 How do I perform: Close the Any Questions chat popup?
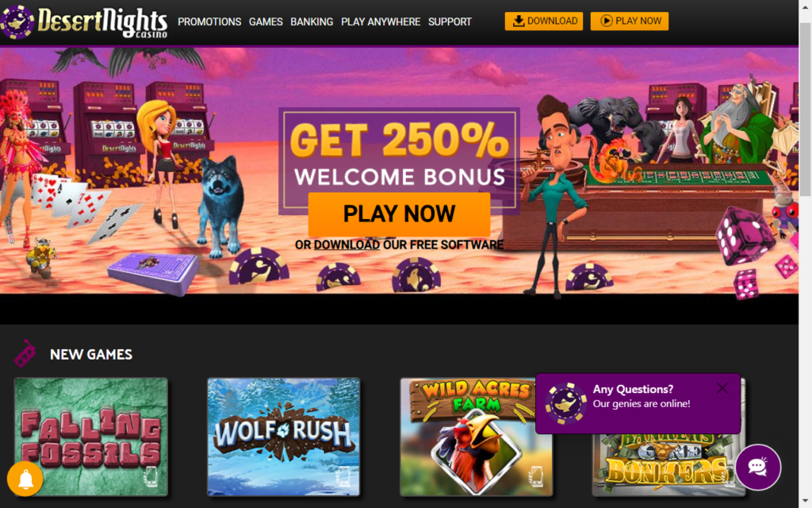pos(722,388)
